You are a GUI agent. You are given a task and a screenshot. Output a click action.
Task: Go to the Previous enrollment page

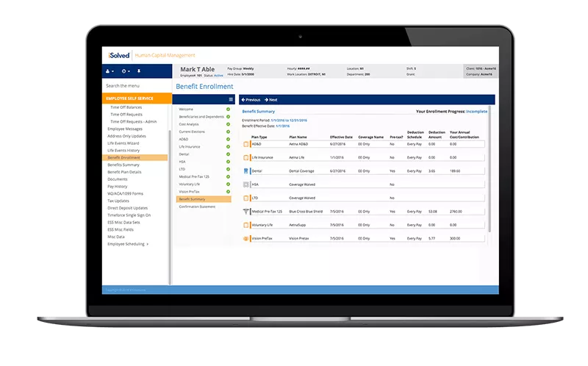[251, 100]
